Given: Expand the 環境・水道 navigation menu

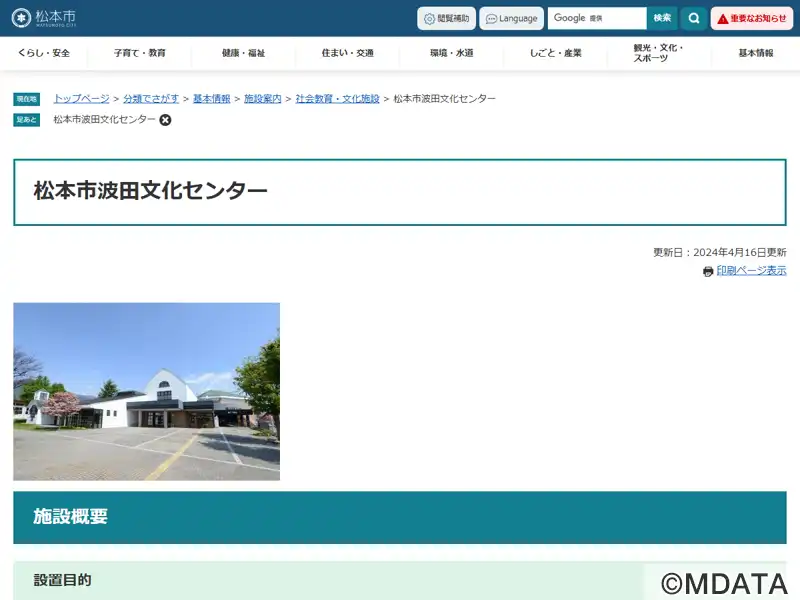Looking at the screenshot, I should click(452, 53).
